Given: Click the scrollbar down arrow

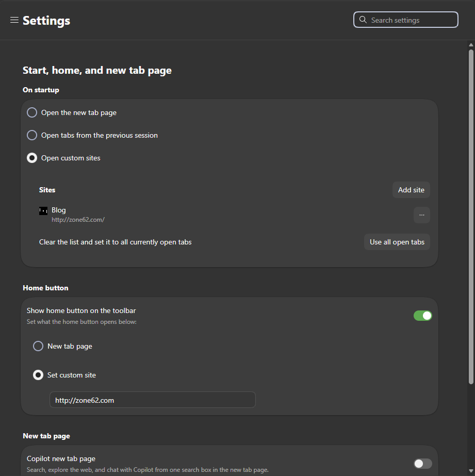Looking at the screenshot, I should pyautogui.click(x=471, y=471).
